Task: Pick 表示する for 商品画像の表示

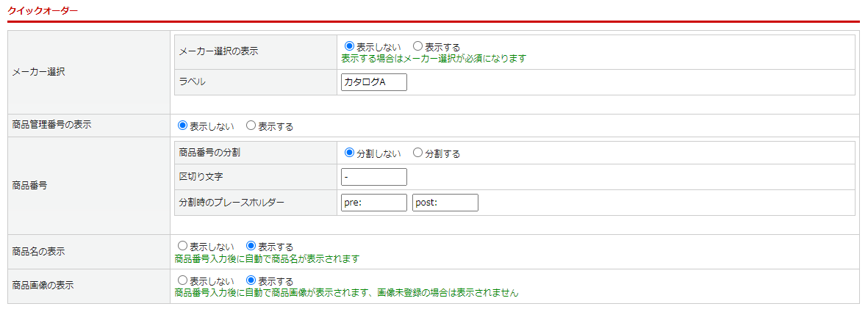Action: tap(251, 280)
